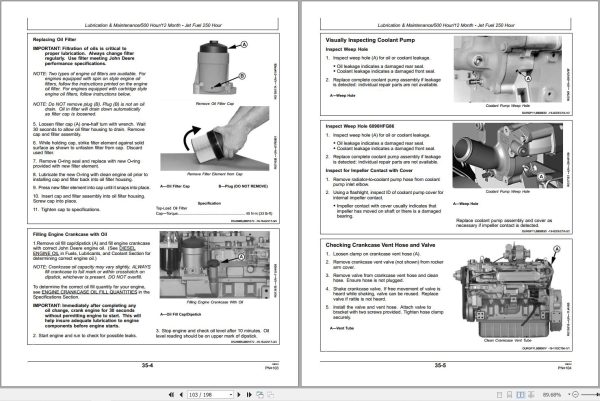Click the left page header Lubrication & Maintenance
The image size is (600, 401).
(x=153, y=25)
